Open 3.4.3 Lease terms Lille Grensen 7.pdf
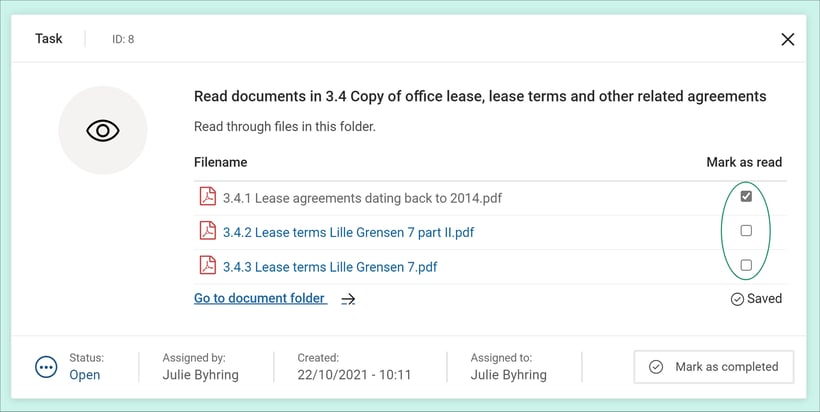The width and height of the screenshot is (820, 412). click(330, 267)
